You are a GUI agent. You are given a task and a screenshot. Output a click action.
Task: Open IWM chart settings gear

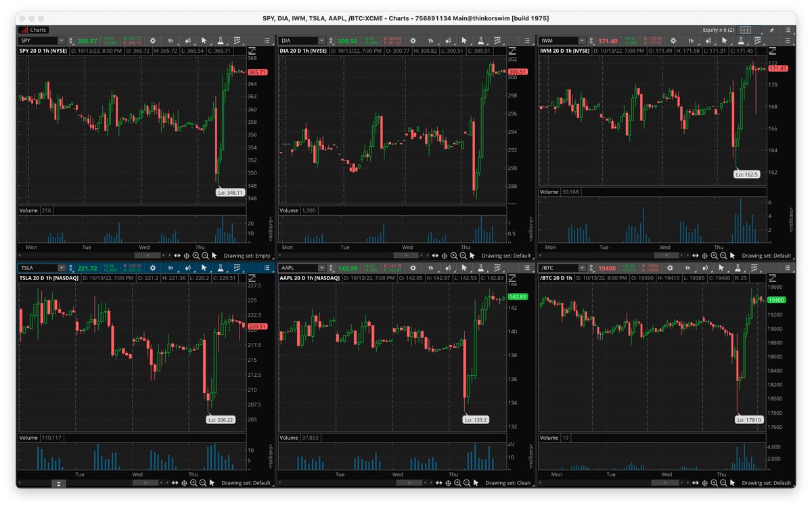point(673,41)
